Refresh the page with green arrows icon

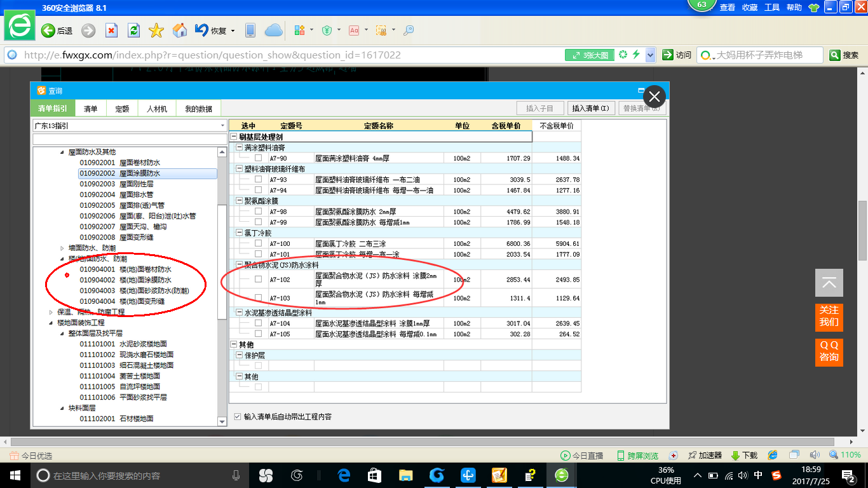pyautogui.click(x=133, y=30)
